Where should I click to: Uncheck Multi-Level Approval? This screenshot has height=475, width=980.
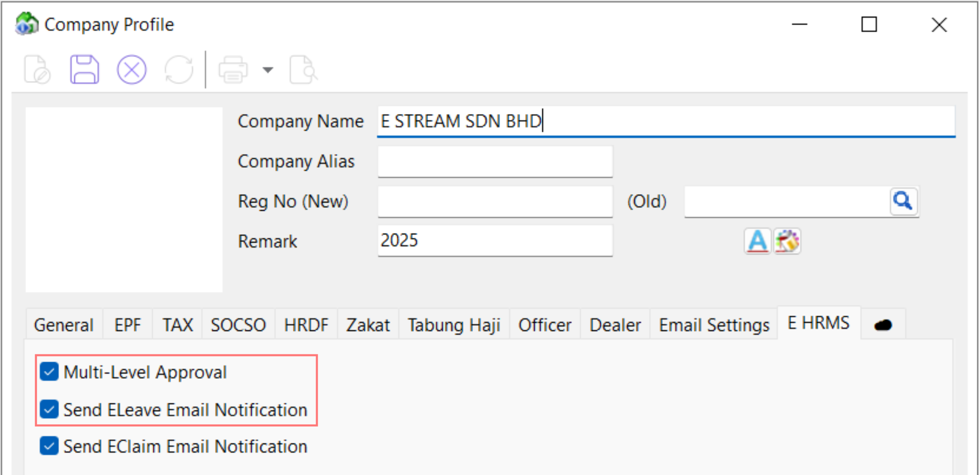(x=49, y=372)
